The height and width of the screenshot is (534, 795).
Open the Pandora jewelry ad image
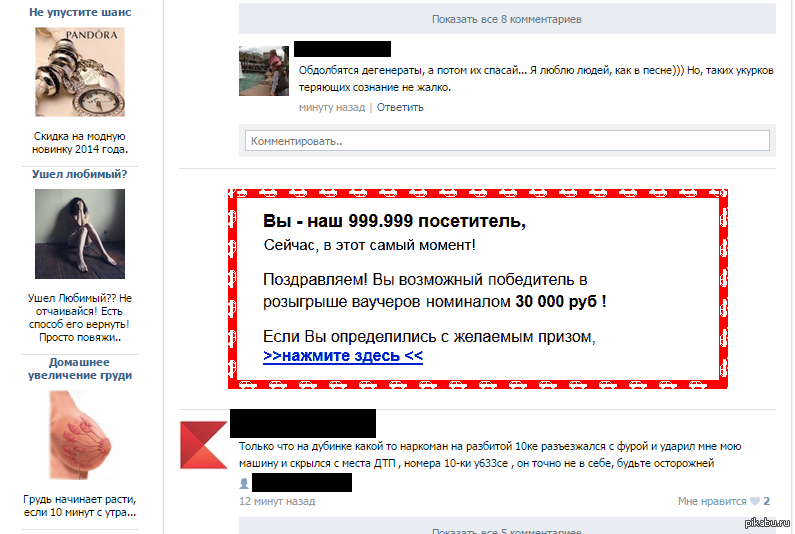[x=80, y=72]
